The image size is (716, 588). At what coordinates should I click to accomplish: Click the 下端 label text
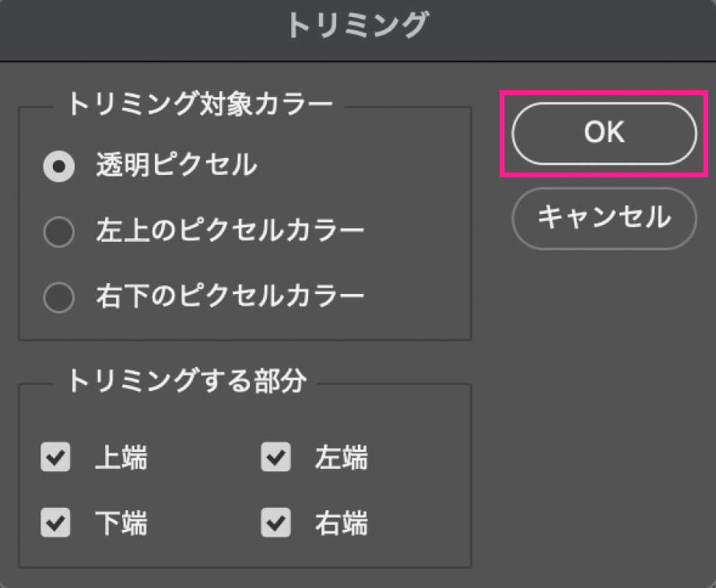(x=121, y=523)
